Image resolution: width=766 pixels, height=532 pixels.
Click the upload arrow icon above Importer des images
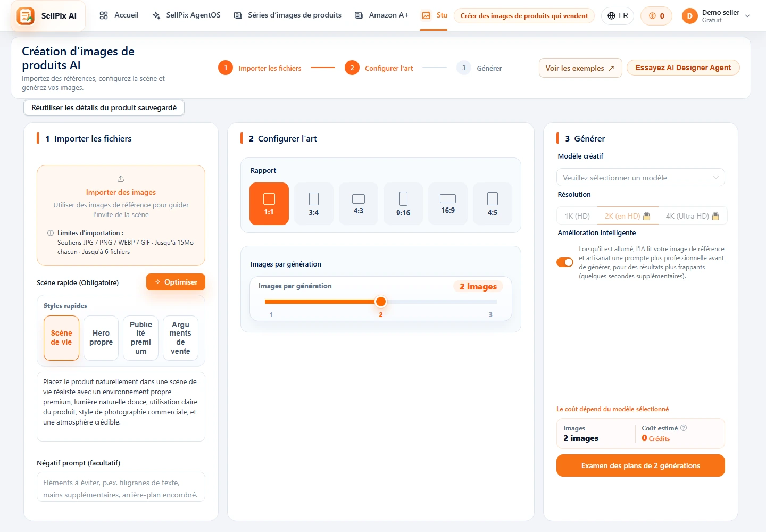point(121,179)
